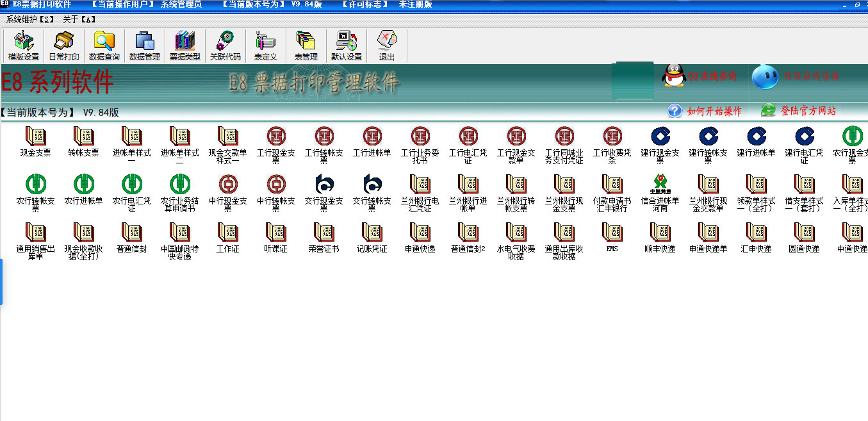The image size is (868, 421).
Task: Open the 模版设置 toolbar button
Action: [x=24, y=45]
